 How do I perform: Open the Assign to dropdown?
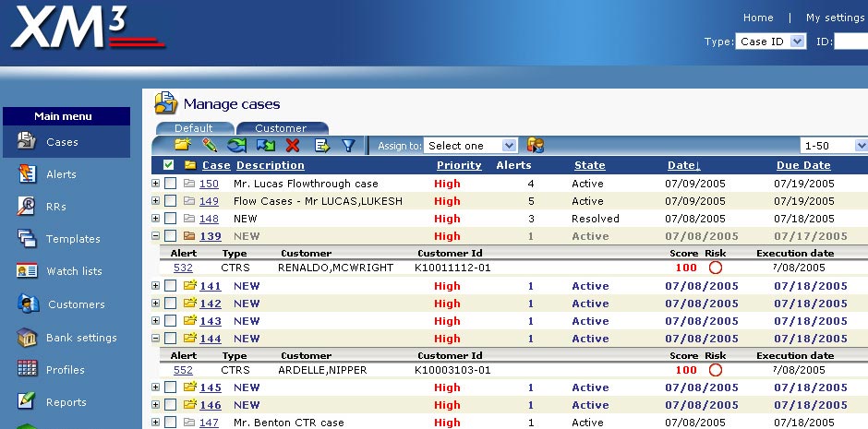[x=471, y=146]
